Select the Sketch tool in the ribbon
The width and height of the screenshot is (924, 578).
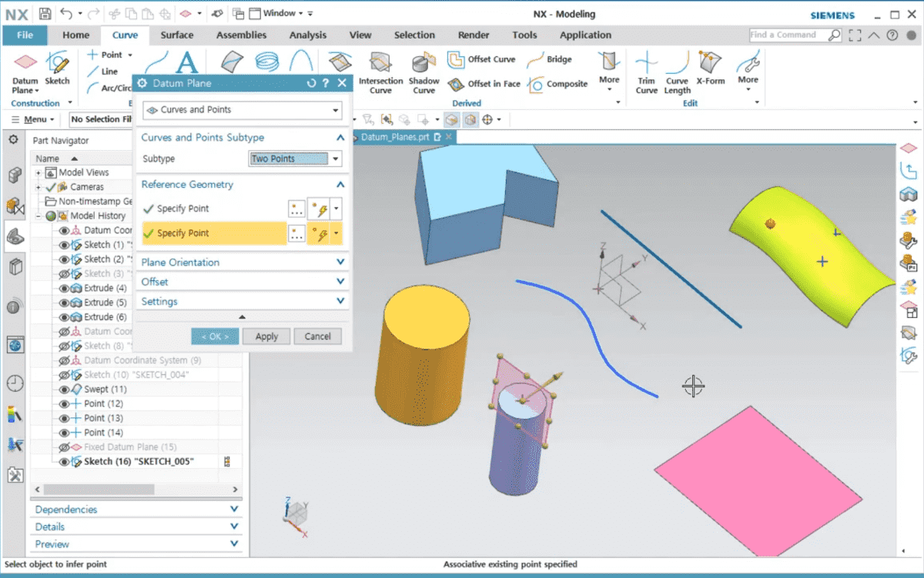57,68
